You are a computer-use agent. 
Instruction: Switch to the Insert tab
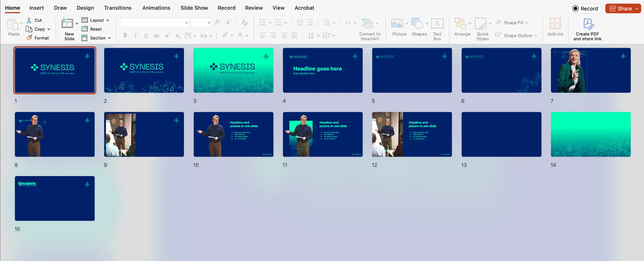[36, 8]
